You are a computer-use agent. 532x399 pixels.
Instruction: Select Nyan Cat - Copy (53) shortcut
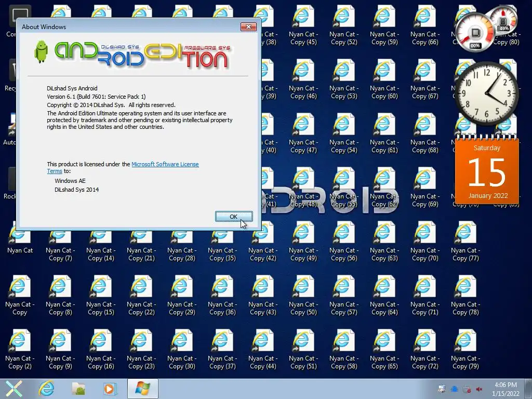(344, 79)
